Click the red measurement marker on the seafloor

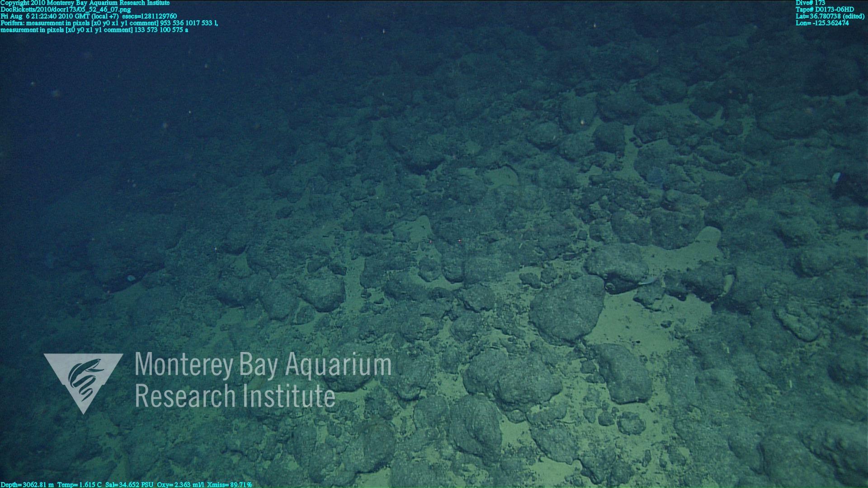[x=460, y=241]
